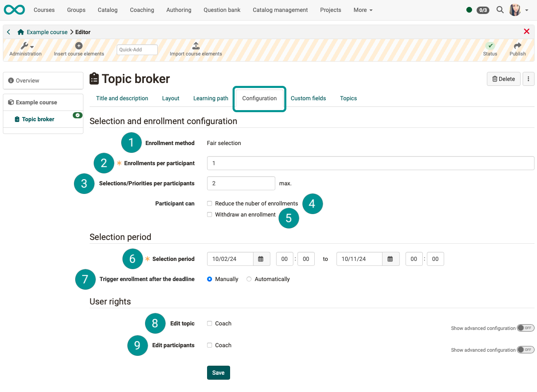Click the end time hours field

coord(414,259)
